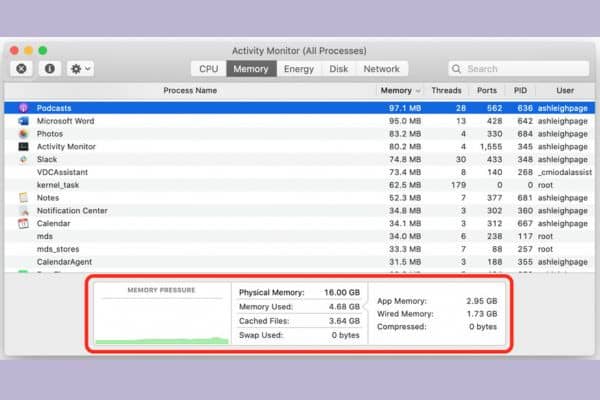The height and width of the screenshot is (400, 600).
Task: Sort by Threads column header
Action: click(446, 91)
